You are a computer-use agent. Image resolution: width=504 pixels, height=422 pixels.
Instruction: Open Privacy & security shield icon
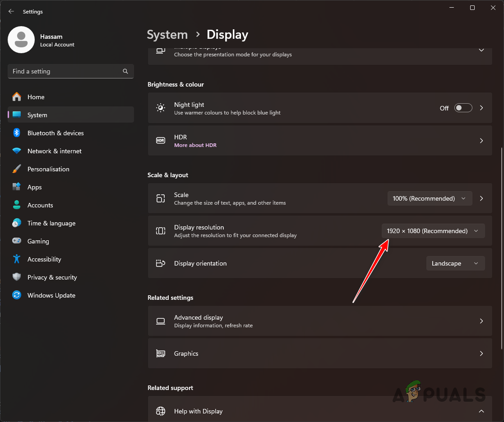(16, 277)
